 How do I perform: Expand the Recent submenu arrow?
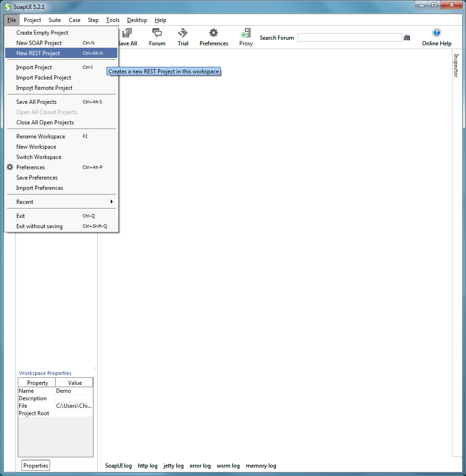tap(112, 202)
